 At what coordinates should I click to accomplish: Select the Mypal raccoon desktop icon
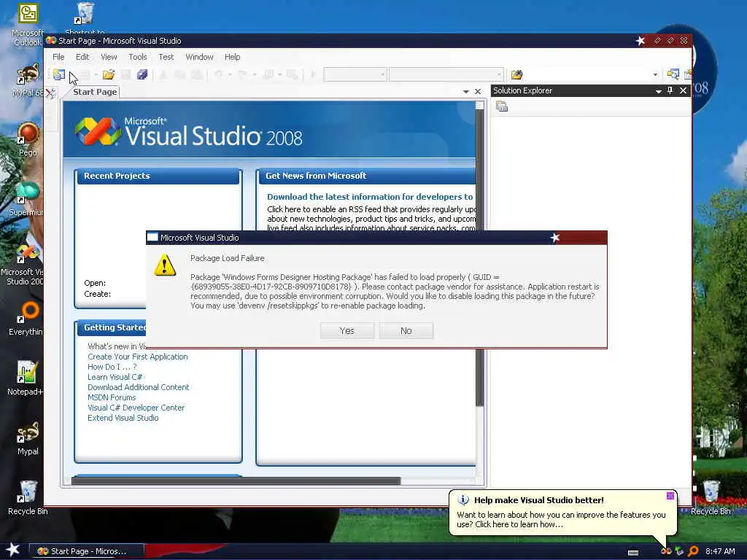tap(28, 438)
